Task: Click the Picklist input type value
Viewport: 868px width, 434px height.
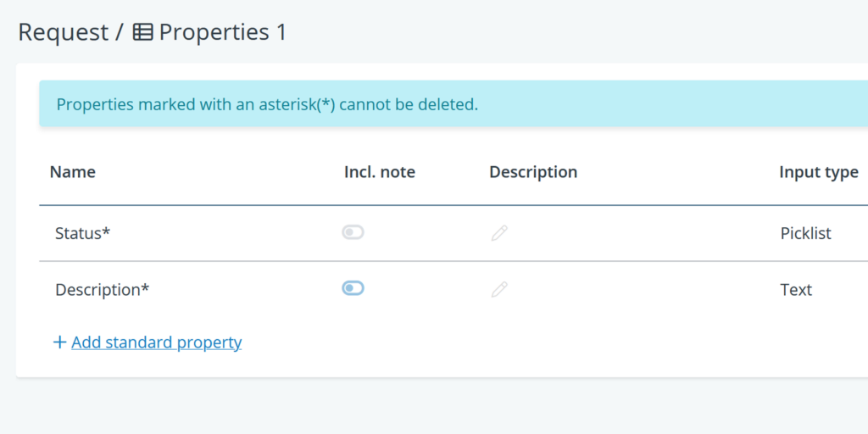Action: click(805, 233)
